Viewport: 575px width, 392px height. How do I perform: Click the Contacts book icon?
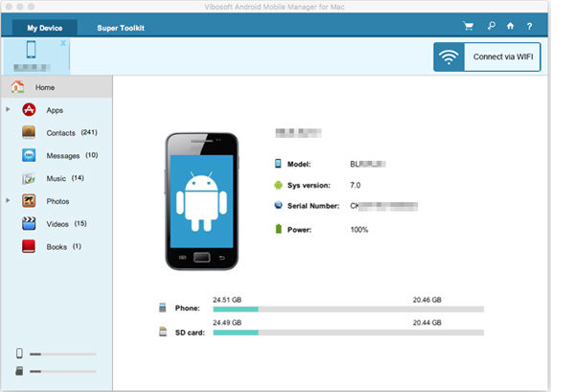tap(29, 132)
